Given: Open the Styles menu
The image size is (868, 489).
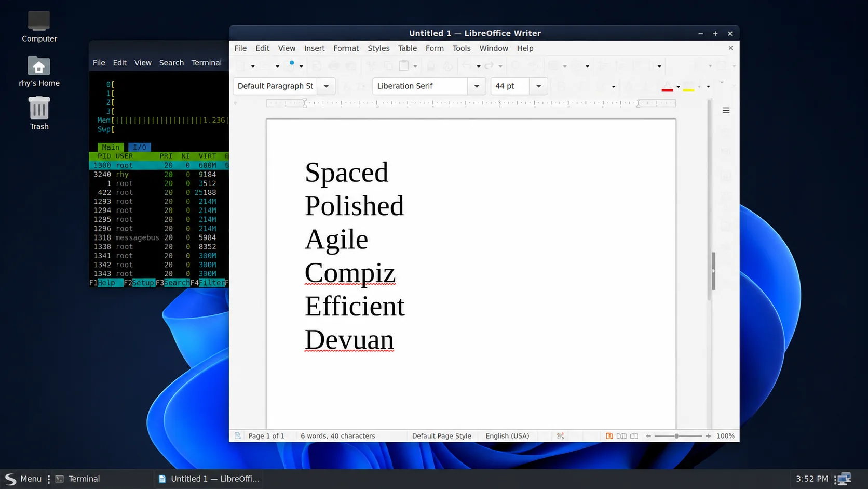Looking at the screenshot, I should click(x=378, y=48).
